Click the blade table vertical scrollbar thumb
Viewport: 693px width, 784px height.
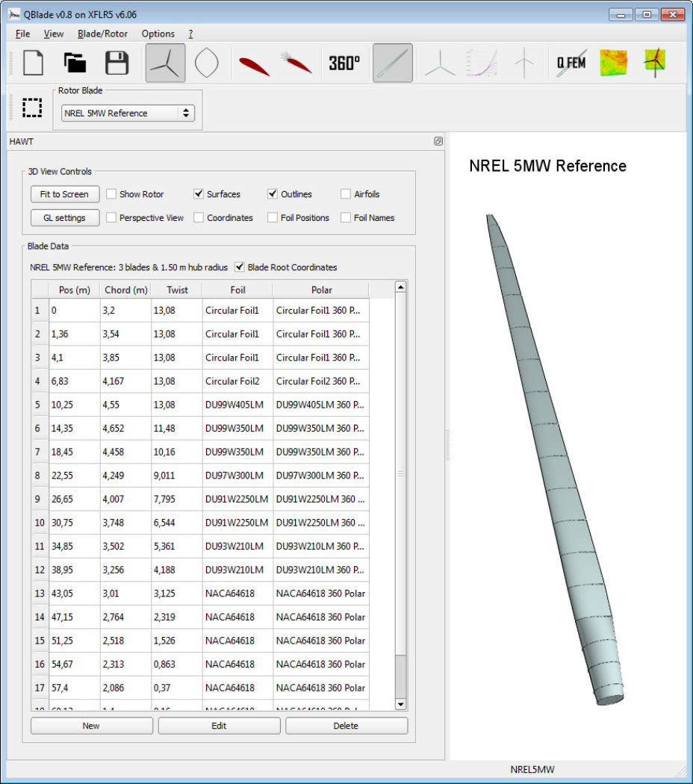tap(400, 473)
